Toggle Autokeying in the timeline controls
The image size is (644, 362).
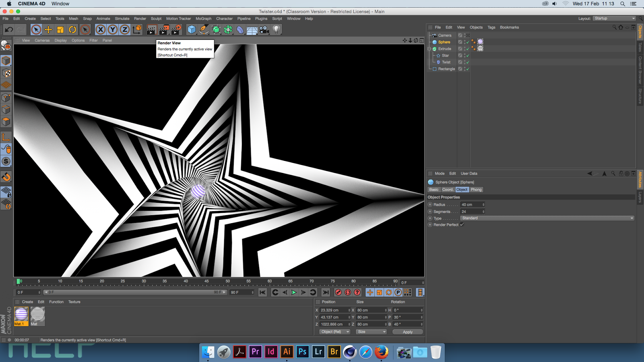point(348,292)
